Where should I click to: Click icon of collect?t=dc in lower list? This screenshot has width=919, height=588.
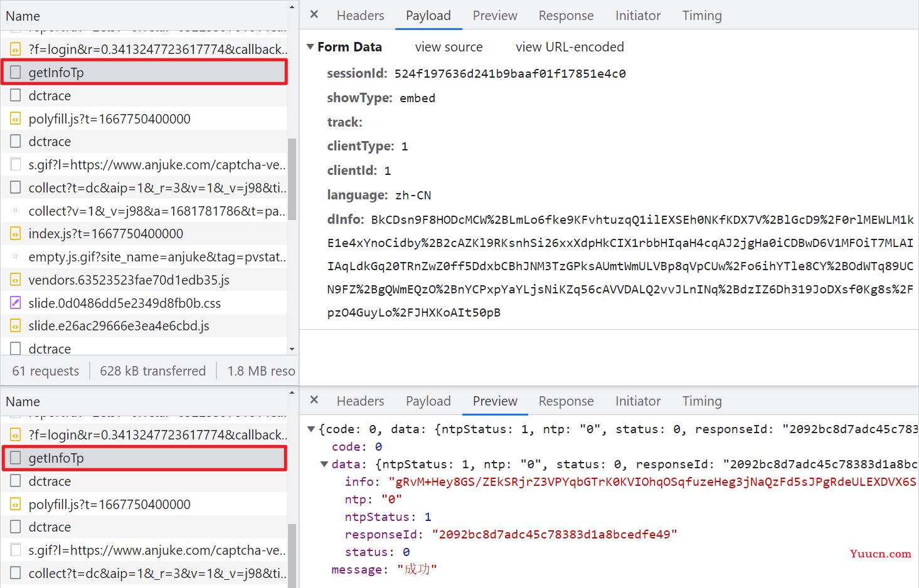(16, 573)
